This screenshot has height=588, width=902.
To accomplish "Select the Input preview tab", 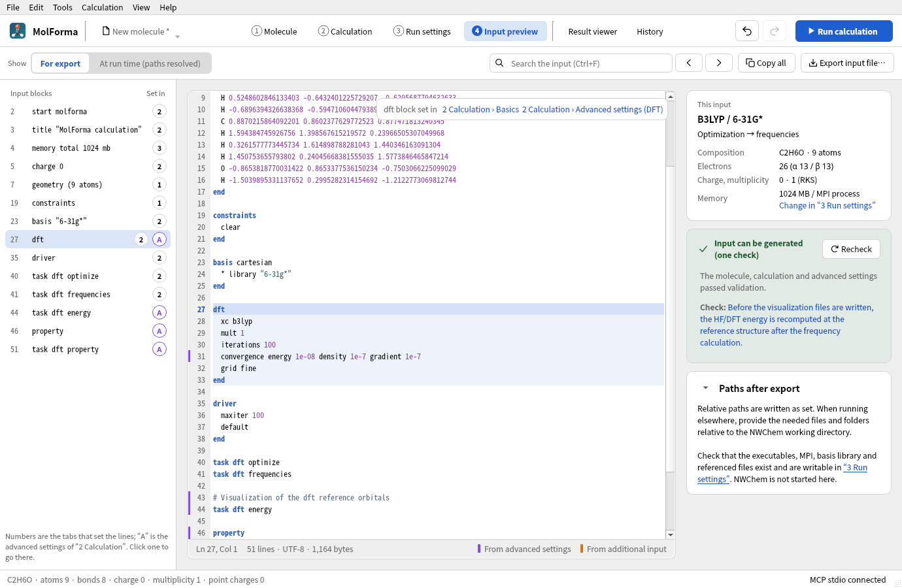I will point(505,31).
